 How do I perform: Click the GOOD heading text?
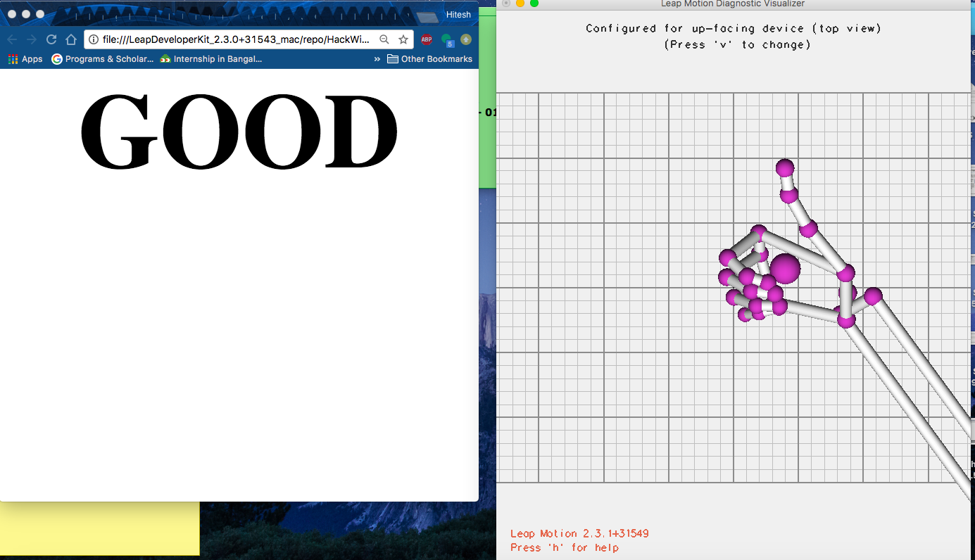239,132
